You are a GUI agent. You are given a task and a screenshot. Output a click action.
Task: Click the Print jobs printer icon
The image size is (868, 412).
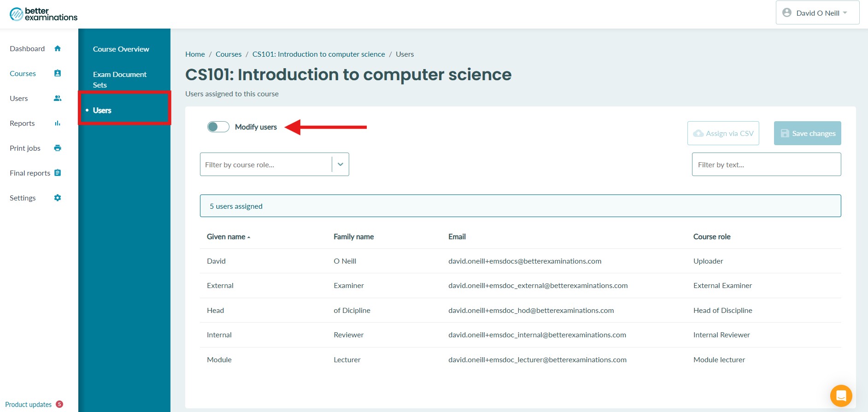[x=58, y=148]
